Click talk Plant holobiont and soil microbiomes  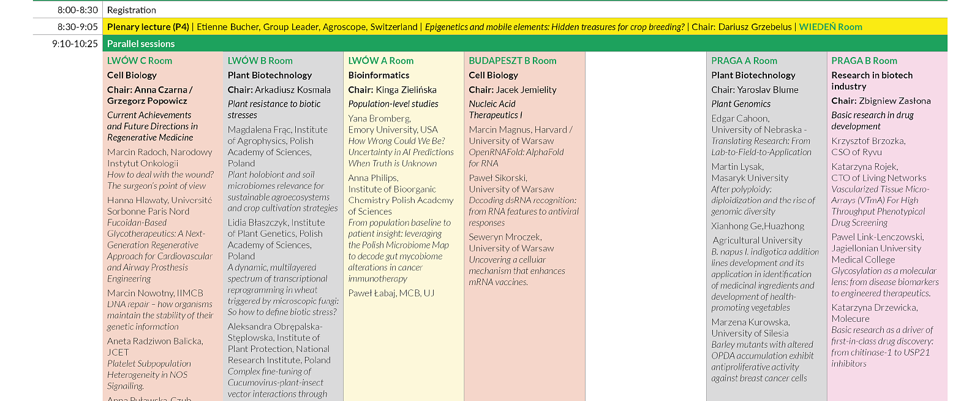pos(283,191)
